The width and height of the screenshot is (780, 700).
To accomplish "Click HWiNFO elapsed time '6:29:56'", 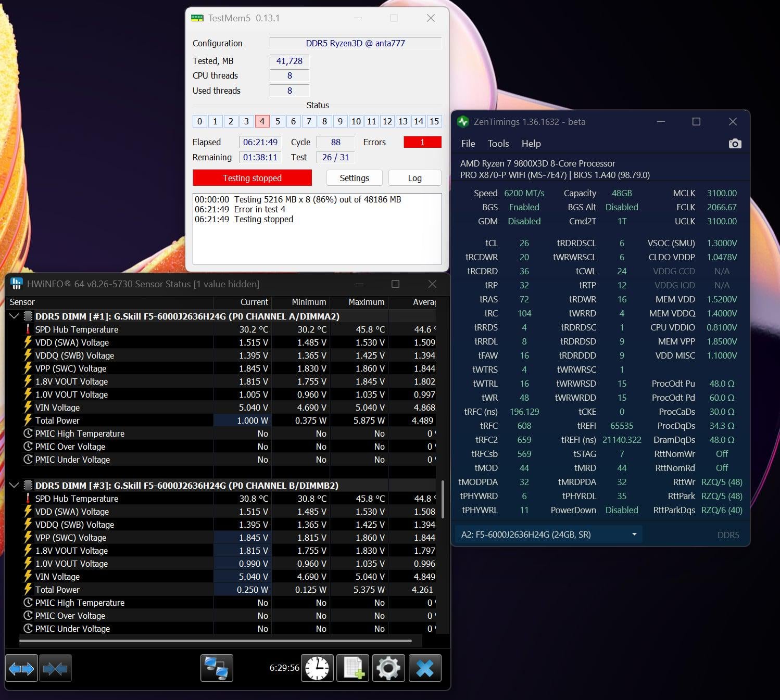I will pos(284,668).
